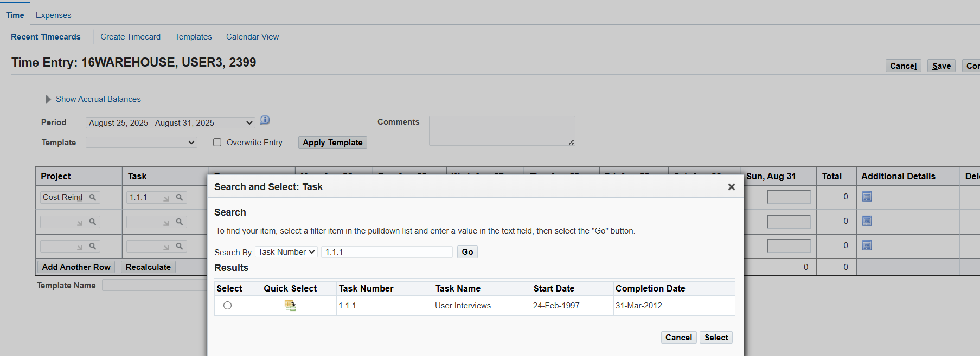Open task search magnifier in first row
The height and width of the screenshot is (356, 980).
pos(180,197)
